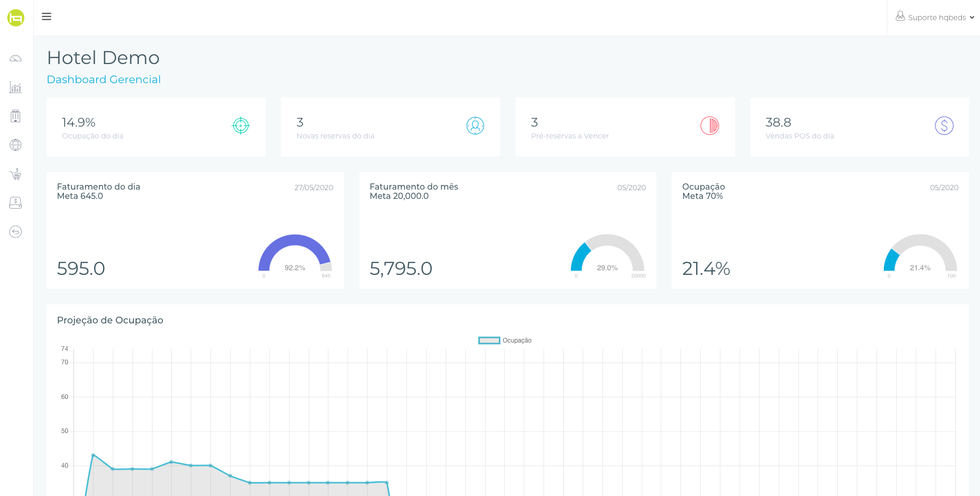Click the large 21.4% occupancy value
Image resolution: width=980 pixels, height=496 pixels.
coord(706,269)
